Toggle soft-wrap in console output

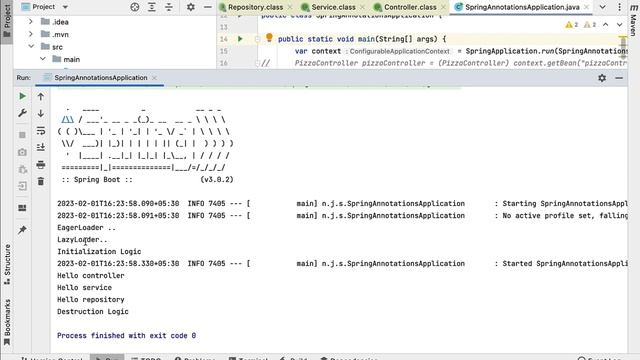(41, 131)
